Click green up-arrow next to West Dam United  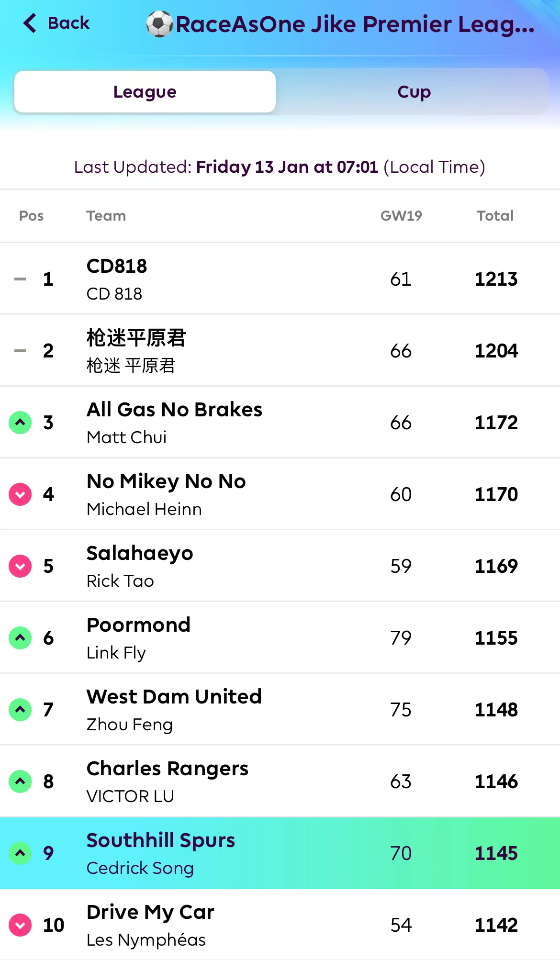coord(20,710)
